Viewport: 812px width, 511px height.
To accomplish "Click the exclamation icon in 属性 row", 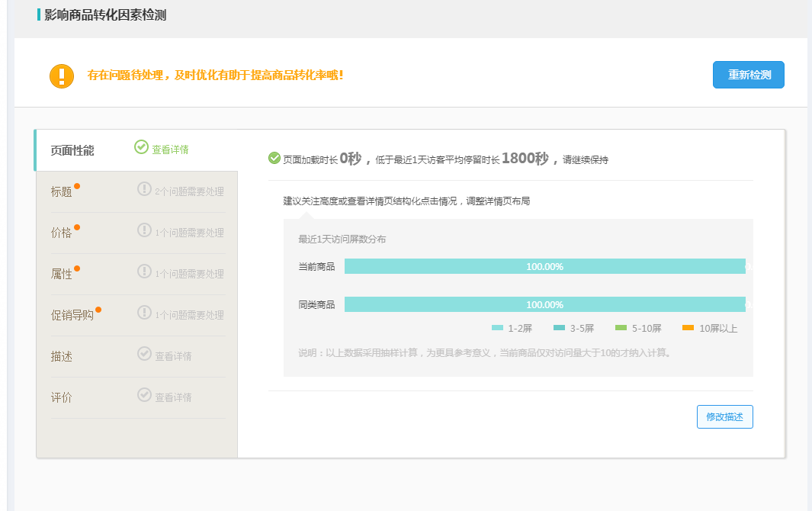I will click(x=144, y=272).
